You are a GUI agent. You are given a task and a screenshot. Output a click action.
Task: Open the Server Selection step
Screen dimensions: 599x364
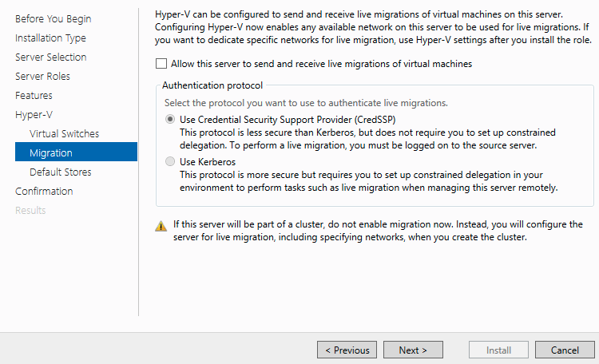(51, 57)
